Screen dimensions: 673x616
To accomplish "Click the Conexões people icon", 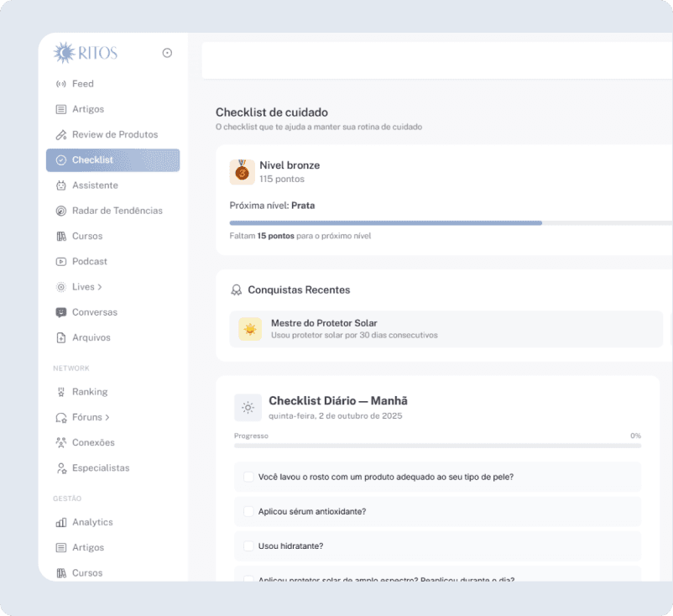I will pos(61,442).
